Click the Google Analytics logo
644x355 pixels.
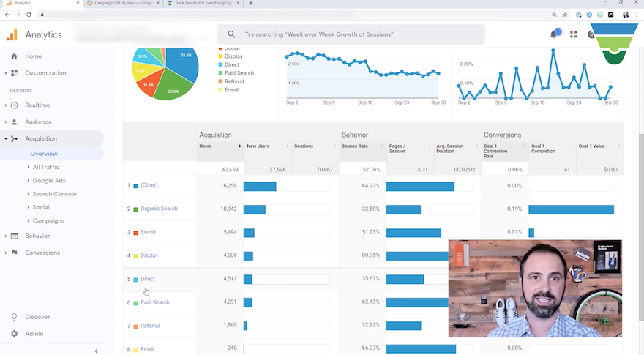12,34
